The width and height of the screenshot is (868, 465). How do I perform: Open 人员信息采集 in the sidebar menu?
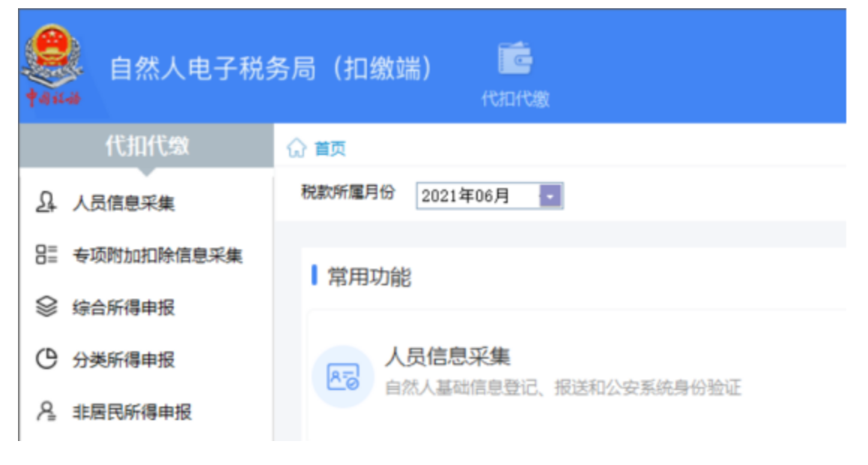coord(124,203)
